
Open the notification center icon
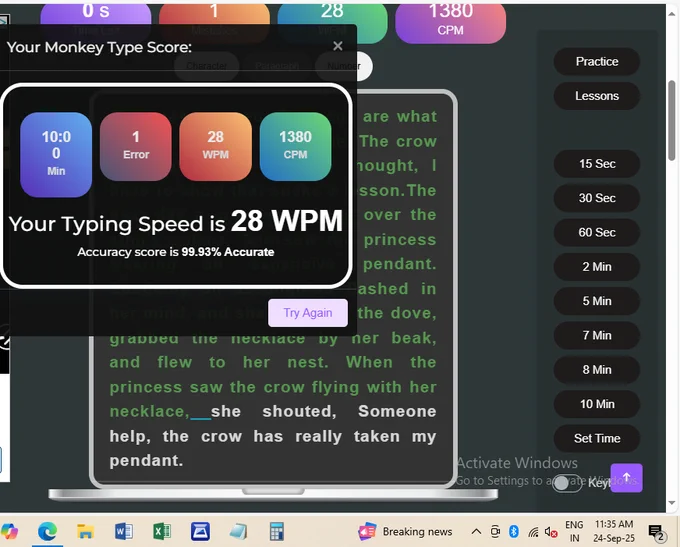coord(656,531)
